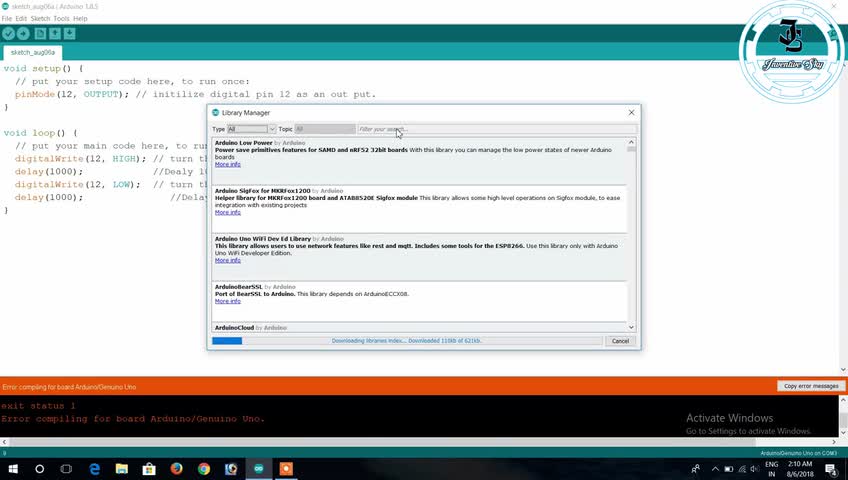Image resolution: width=848 pixels, height=480 pixels.
Task: Click the library list scroll down arrow
Action: point(631,328)
